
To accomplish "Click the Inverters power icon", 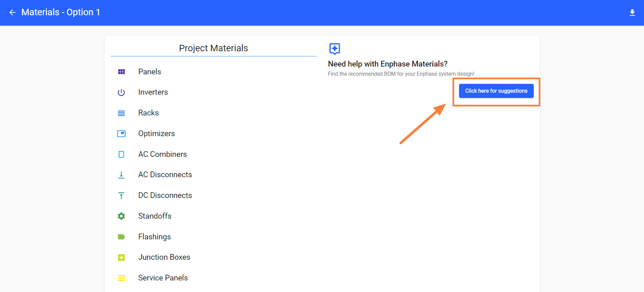I will [121, 92].
